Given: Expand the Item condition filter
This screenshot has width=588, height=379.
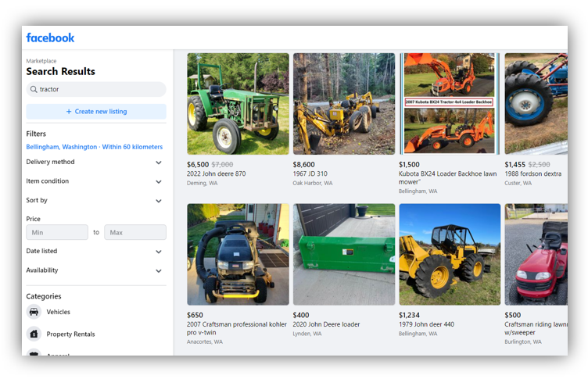Looking at the screenshot, I should [96, 181].
